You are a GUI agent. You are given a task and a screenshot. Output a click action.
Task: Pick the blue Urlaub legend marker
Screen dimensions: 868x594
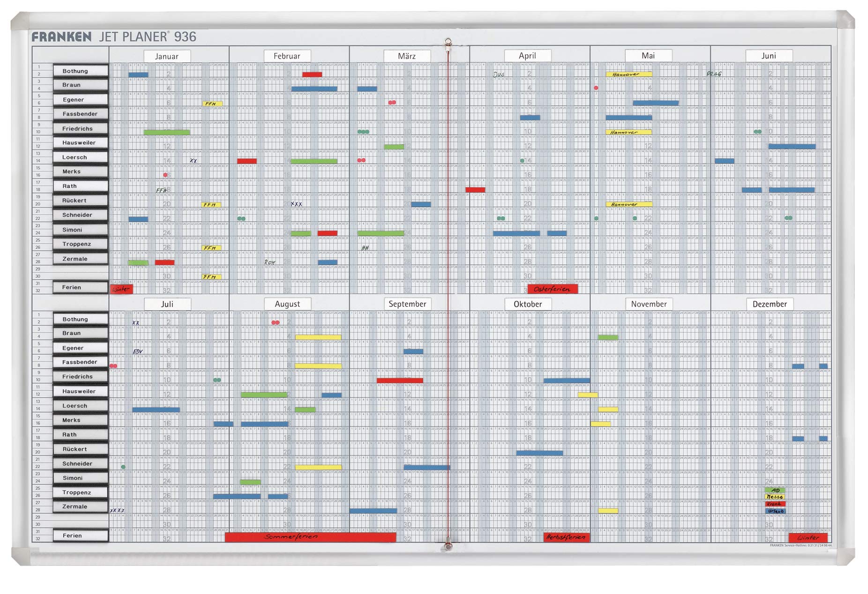775,511
